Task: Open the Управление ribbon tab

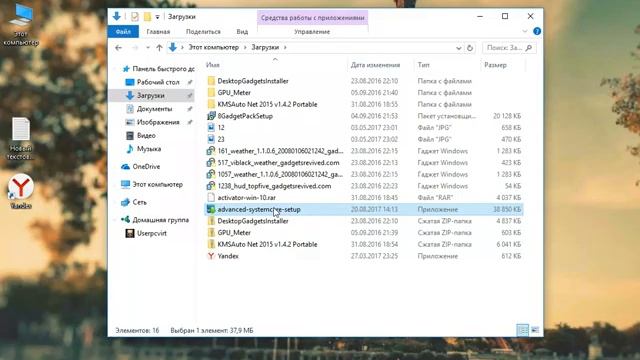Action: click(312, 31)
